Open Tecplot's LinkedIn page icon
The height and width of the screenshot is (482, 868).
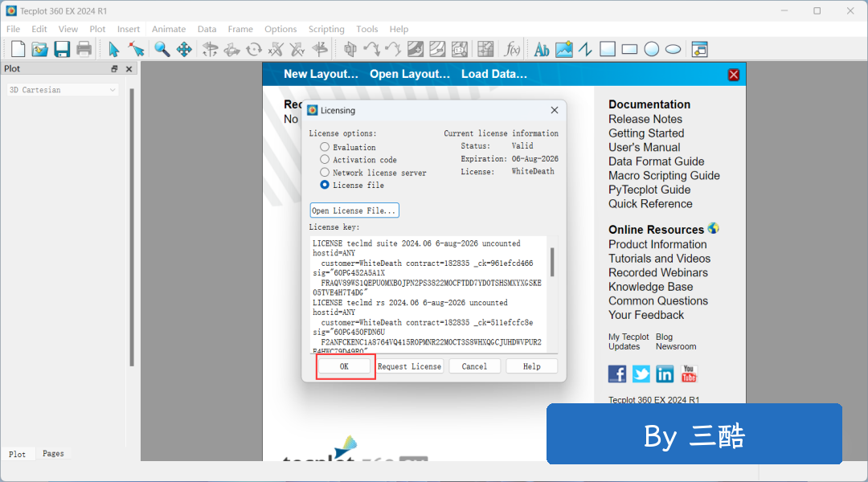pyautogui.click(x=665, y=374)
